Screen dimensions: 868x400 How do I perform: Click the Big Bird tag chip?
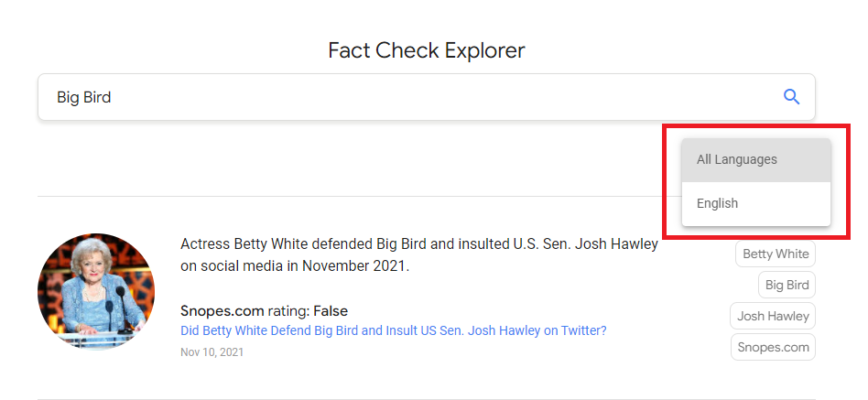(x=787, y=285)
